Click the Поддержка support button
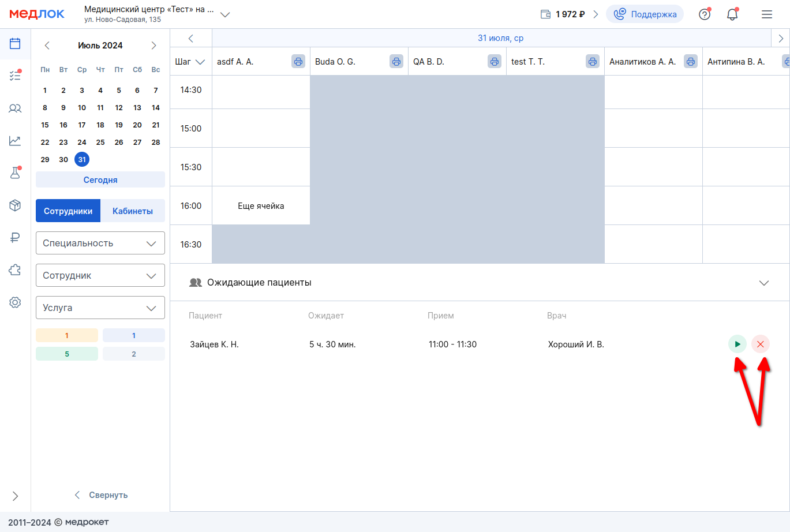The width and height of the screenshot is (790, 532). click(645, 14)
